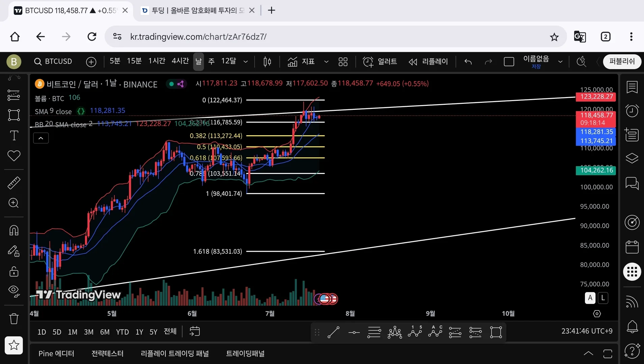644x364 pixels.
Task: Add a compare symbol with plus icon
Action: pyautogui.click(x=91, y=62)
